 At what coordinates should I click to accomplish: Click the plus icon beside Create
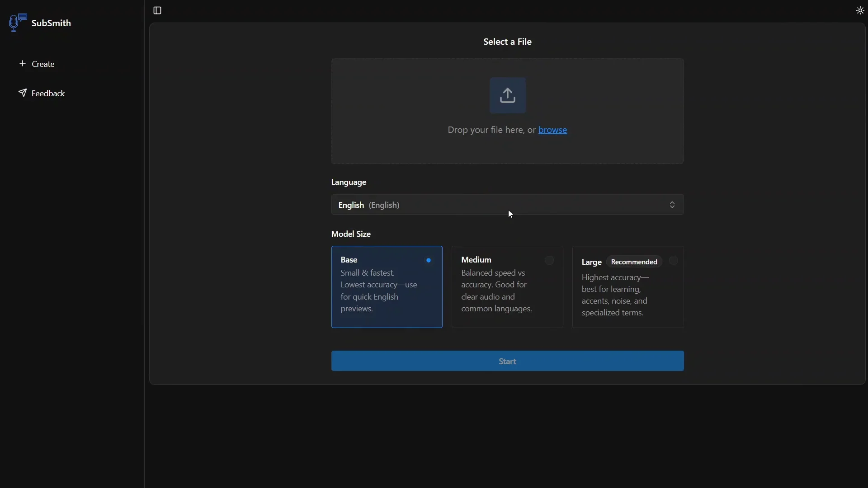point(23,64)
